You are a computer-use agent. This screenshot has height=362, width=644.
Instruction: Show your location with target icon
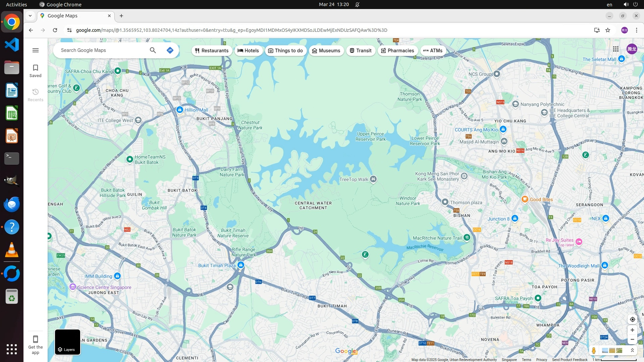coord(632,319)
